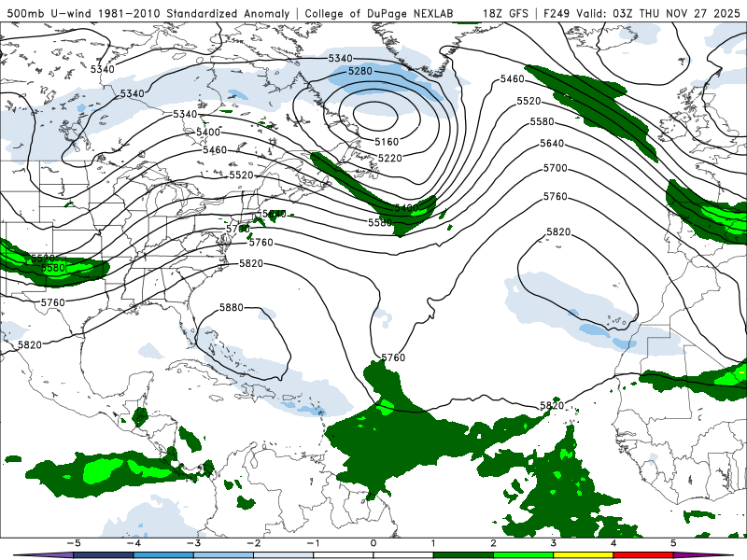Click the dark green 1 to 2 color bar segment

(463, 555)
